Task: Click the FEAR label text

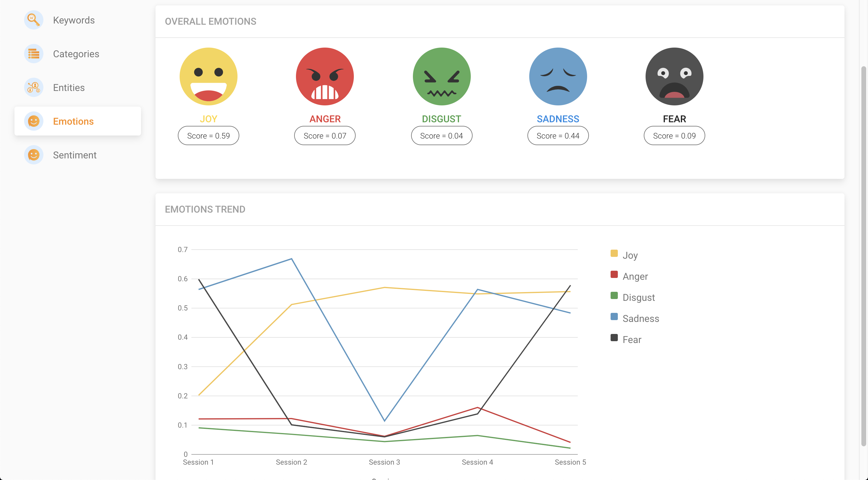Action: (674, 119)
